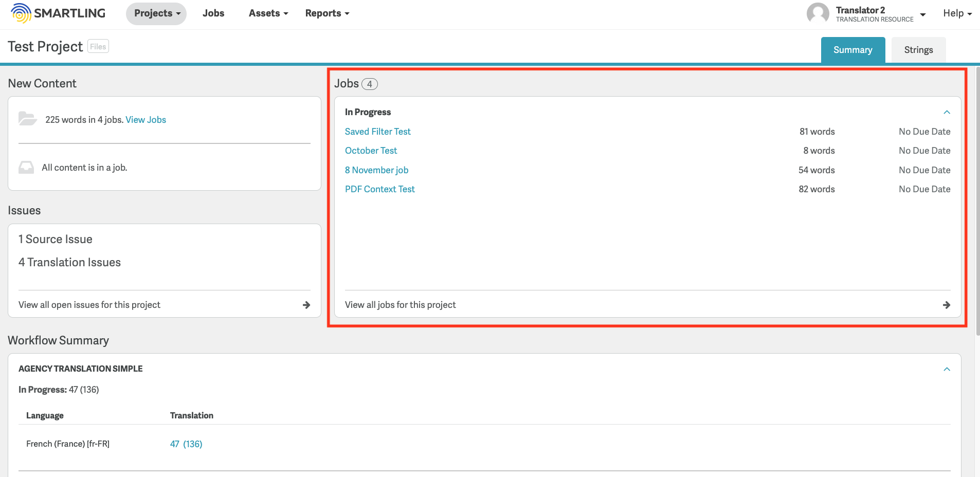Collapse the Agency Translation Simple workflow

coord(947,369)
